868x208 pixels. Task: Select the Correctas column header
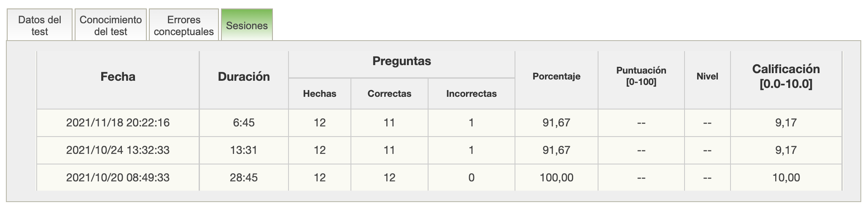pos(389,93)
